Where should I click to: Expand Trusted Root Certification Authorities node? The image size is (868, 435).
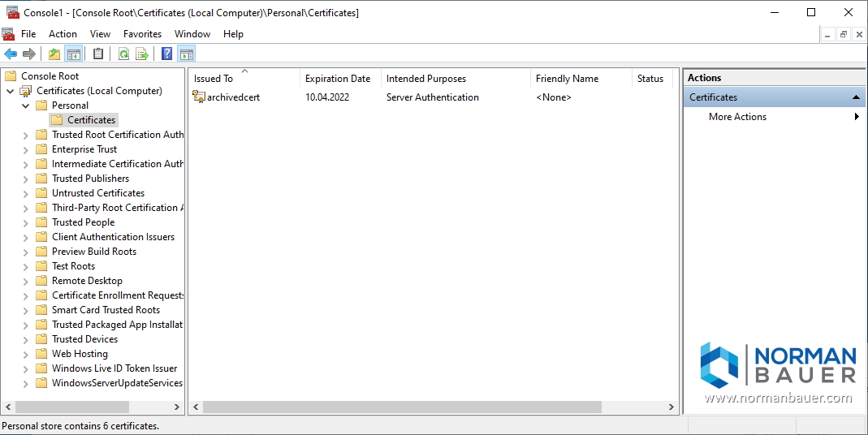point(26,135)
